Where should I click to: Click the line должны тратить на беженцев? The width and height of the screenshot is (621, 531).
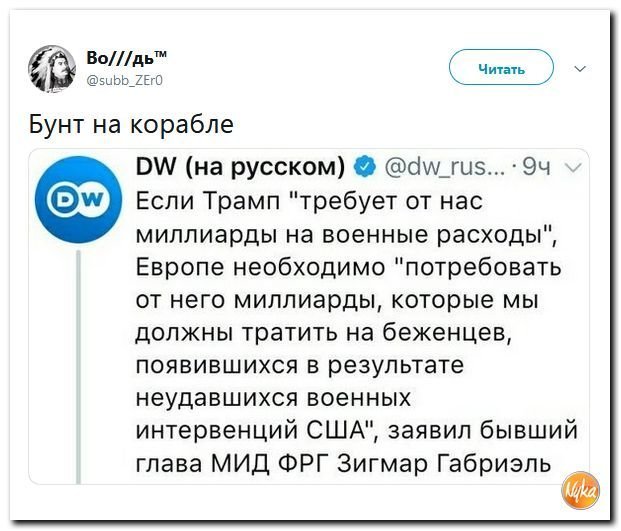[x=324, y=333]
